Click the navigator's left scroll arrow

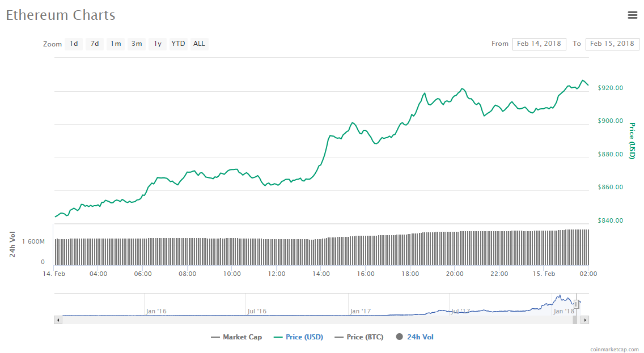pos(57,320)
